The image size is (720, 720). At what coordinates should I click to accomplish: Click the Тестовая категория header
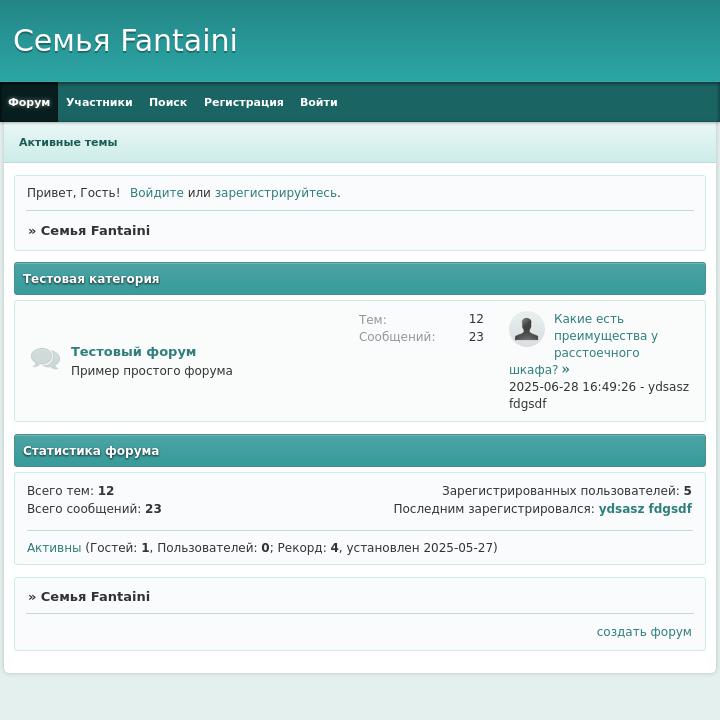tap(91, 279)
